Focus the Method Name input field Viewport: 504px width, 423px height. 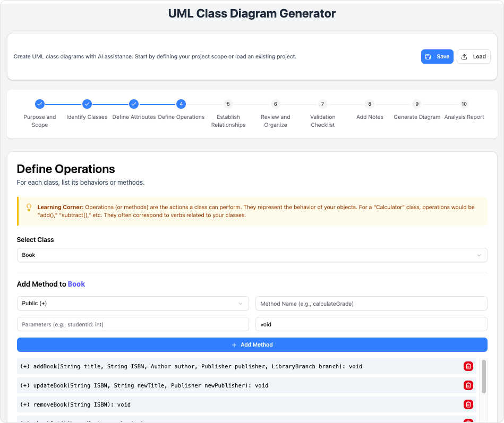point(371,304)
